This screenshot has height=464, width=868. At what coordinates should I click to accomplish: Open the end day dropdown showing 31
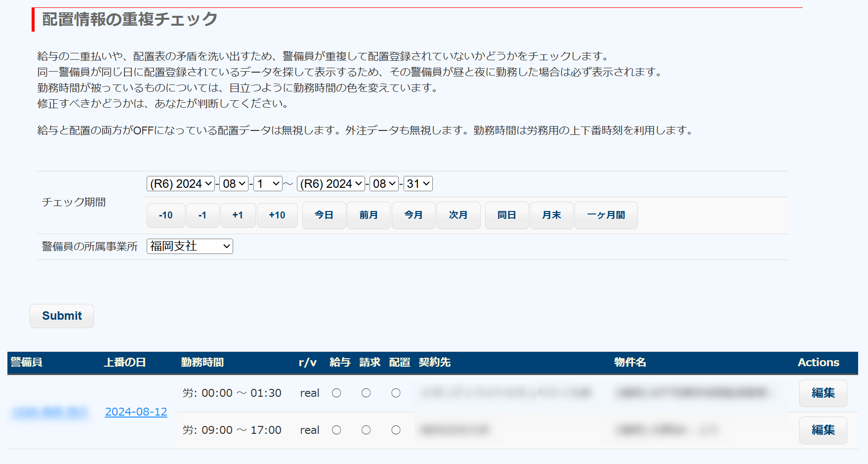point(418,184)
